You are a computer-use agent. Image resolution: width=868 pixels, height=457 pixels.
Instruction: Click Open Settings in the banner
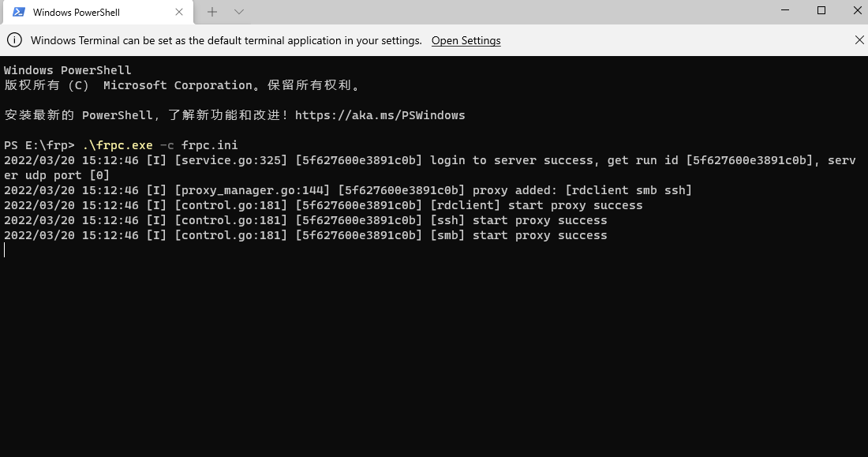click(466, 40)
